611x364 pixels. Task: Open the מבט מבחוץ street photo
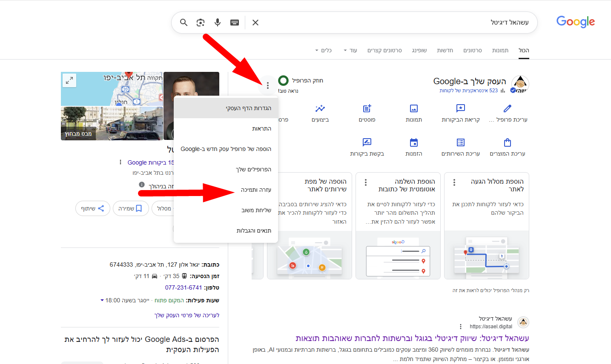tap(112, 123)
